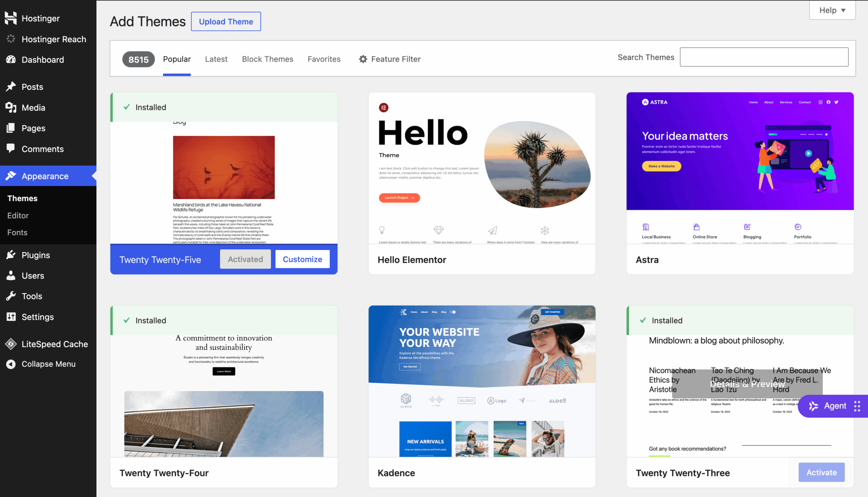
Task: Open Hostinger Reach sparkle icon
Action: (11, 39)
